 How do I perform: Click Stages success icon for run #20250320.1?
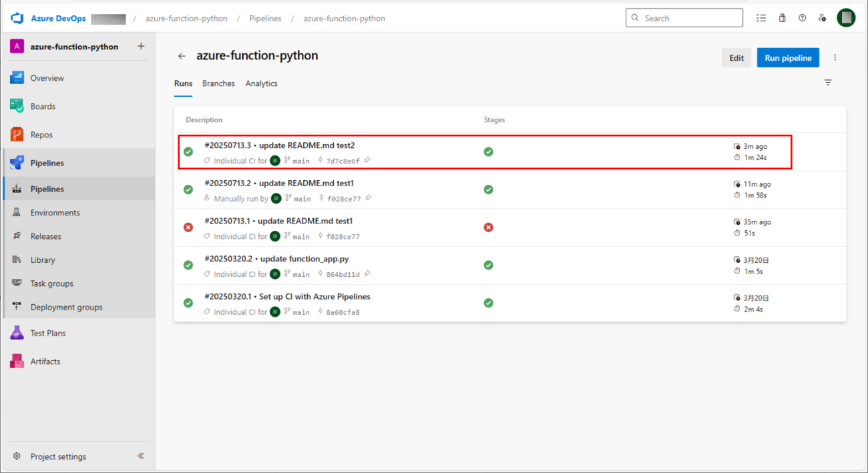[x=489, y=303]
